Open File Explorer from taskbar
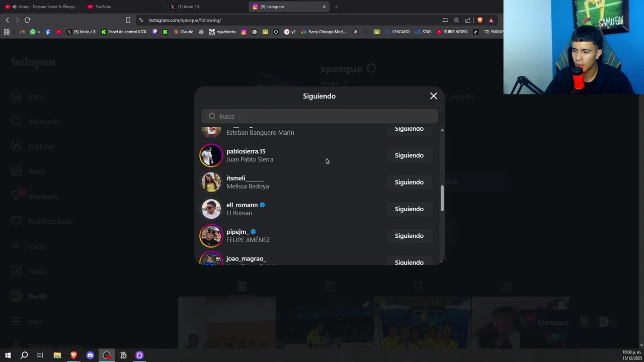 click(x=57, y=355)
